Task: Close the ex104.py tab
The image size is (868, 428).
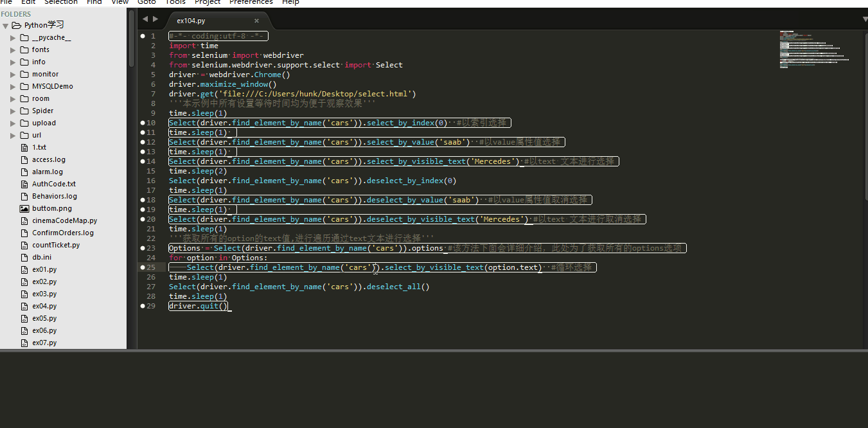Action: tap(257, 21)
